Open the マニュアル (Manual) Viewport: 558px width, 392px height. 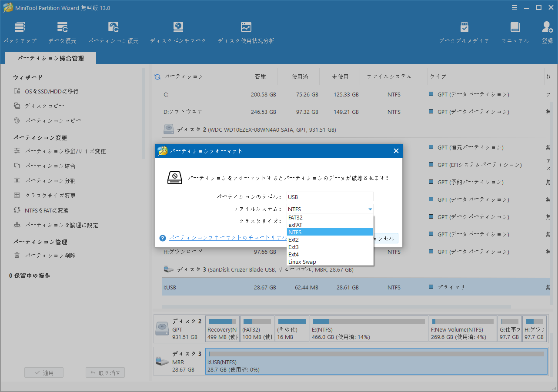point(515,31)
